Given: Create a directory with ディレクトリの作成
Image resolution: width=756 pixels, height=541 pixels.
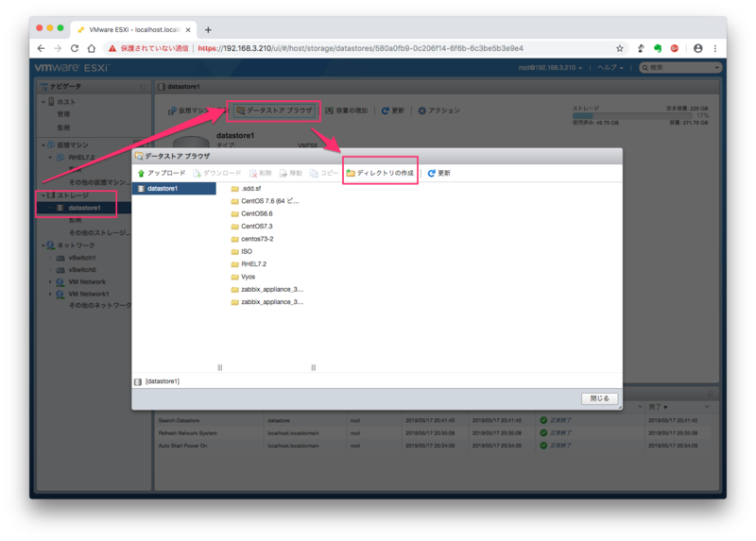Looking at the screenshot, I should [x=380, y=173].
